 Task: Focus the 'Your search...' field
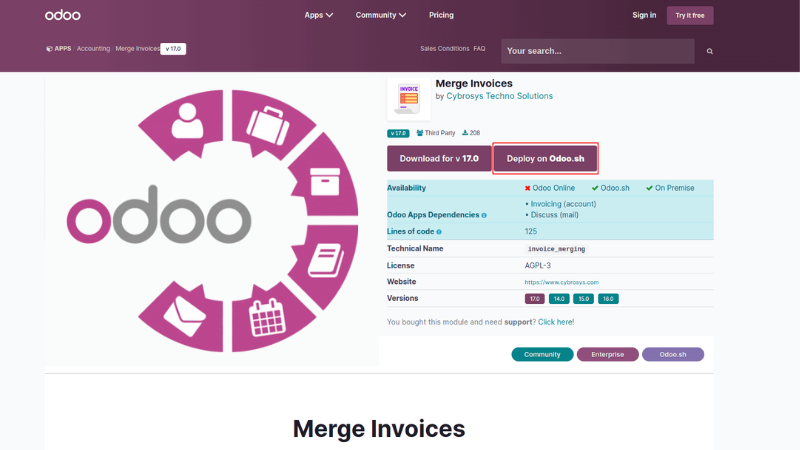pos(597,51)
